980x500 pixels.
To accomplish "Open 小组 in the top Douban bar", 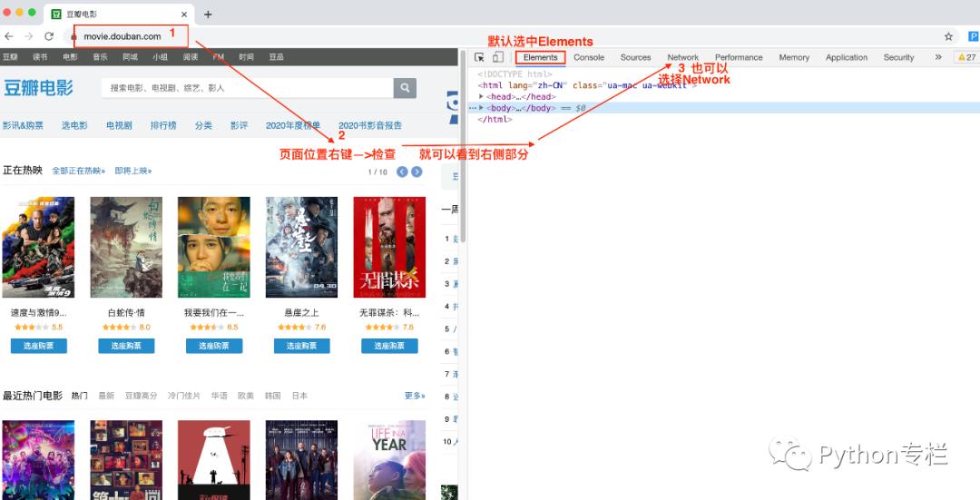I will (x=160, y=57).
